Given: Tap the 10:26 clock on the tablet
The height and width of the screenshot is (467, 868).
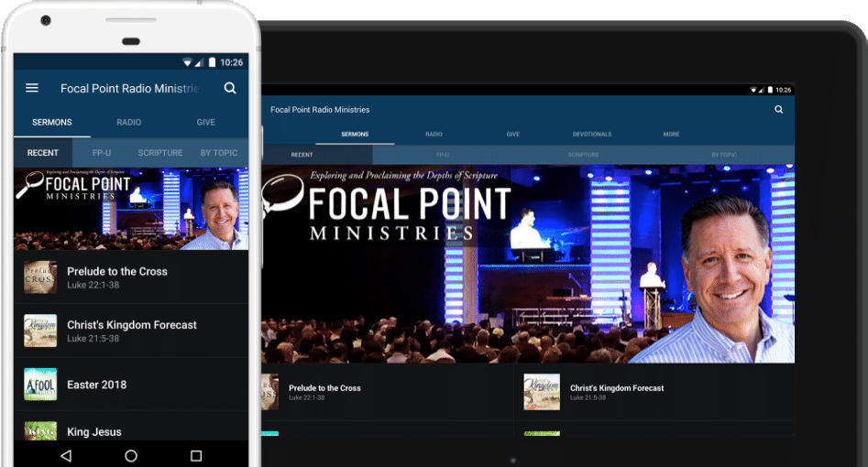Looking at the screenshot, I should coord(784,90).
